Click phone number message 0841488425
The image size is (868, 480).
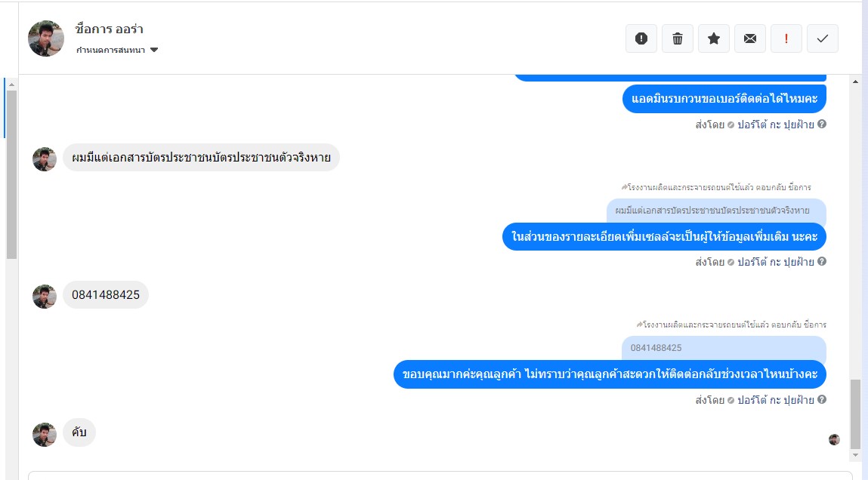(106, 295)
